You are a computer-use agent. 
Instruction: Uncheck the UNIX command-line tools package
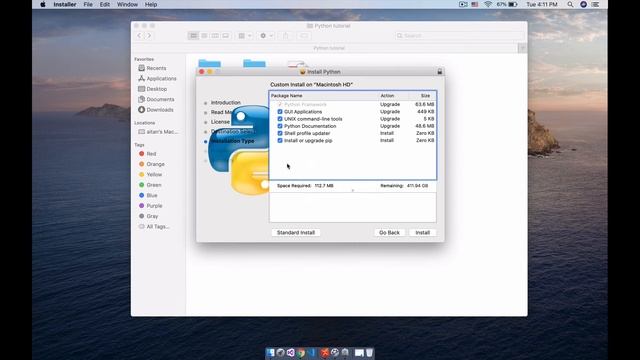[x=280, y=119]
